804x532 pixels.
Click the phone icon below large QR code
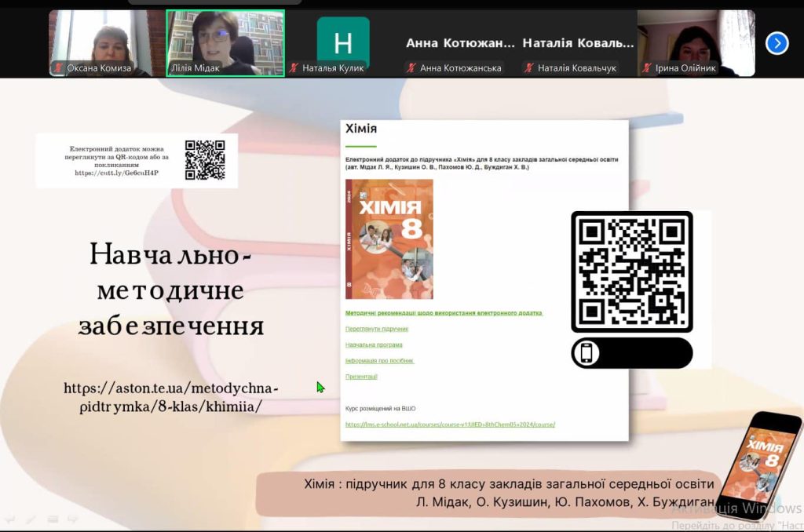pyautogui.click(x=586, y=352)
